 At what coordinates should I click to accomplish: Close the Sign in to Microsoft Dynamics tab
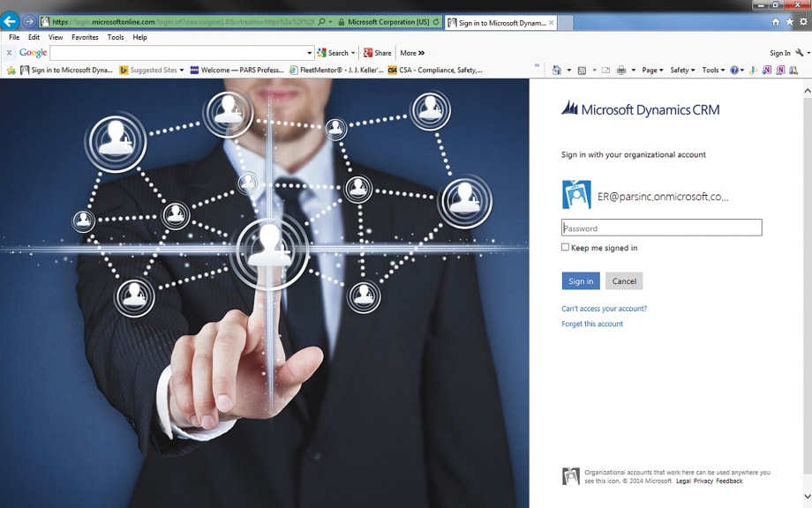pyautogui.click(x=551, y=23)
